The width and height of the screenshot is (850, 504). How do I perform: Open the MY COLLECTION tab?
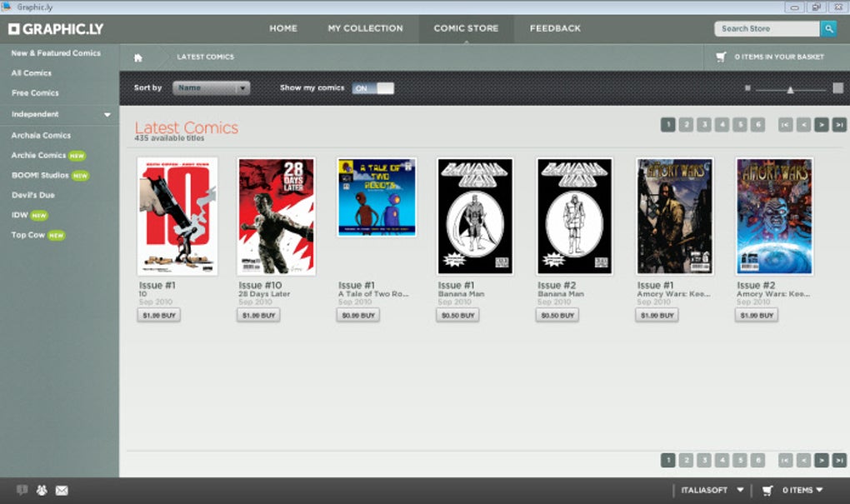click(365, 28)
